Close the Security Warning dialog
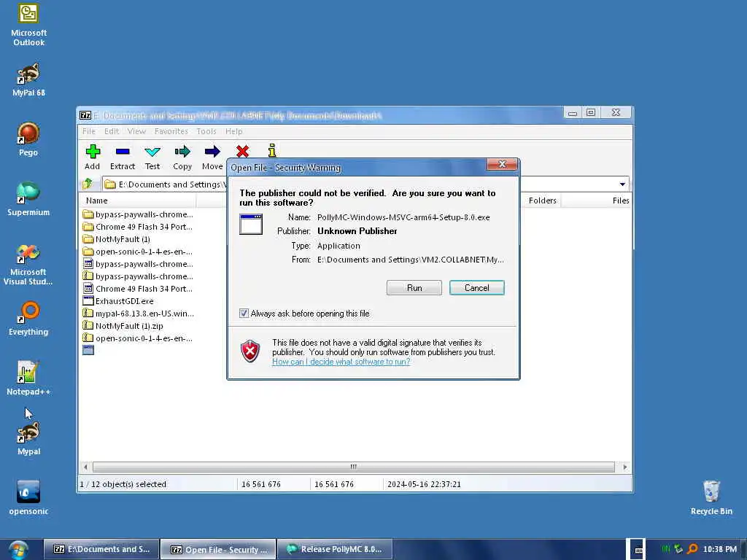This screenshot has width=747, height=560. point(502,164)
